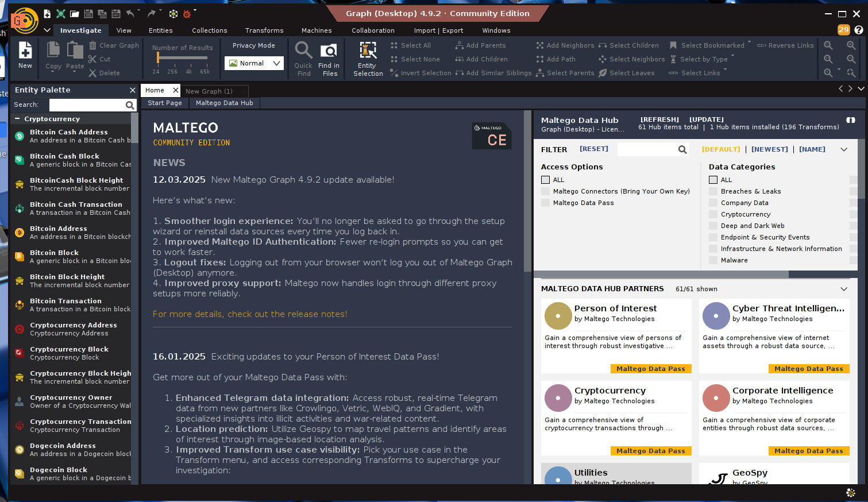Image resolution: width=868 pixels, height=502 pixels.
Task: Click the Paste icon in ribbon
Action: (x=75, y=50)
